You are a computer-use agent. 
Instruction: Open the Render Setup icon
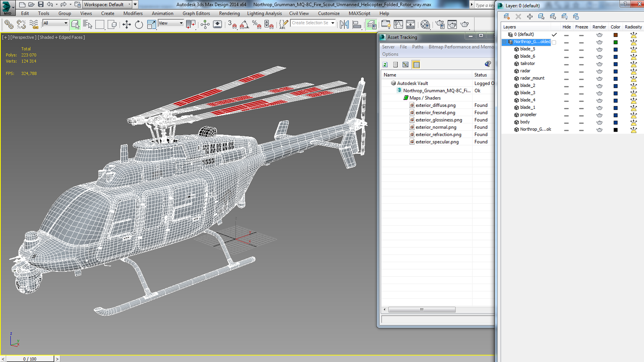coord(440,24)
